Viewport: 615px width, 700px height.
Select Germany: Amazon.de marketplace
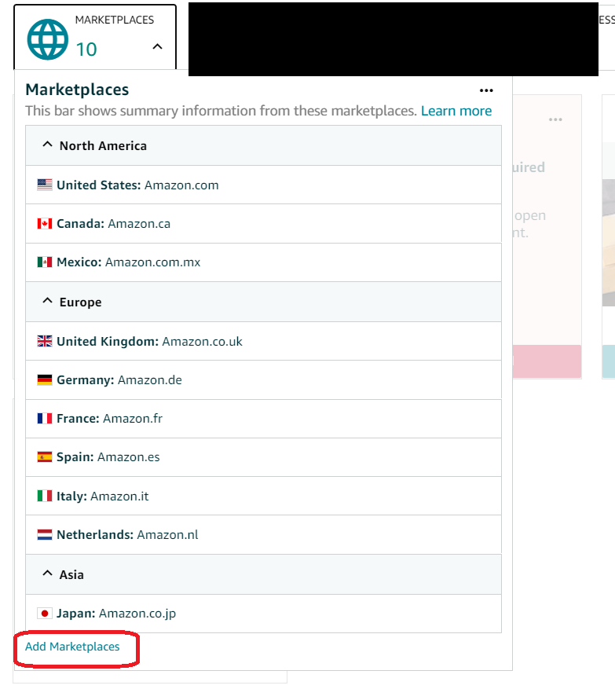pyautogui.click(x=263, y=380)
